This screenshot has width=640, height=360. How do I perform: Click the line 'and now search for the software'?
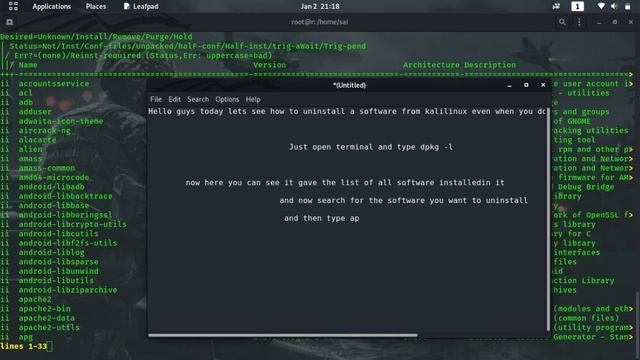(403, 200)
